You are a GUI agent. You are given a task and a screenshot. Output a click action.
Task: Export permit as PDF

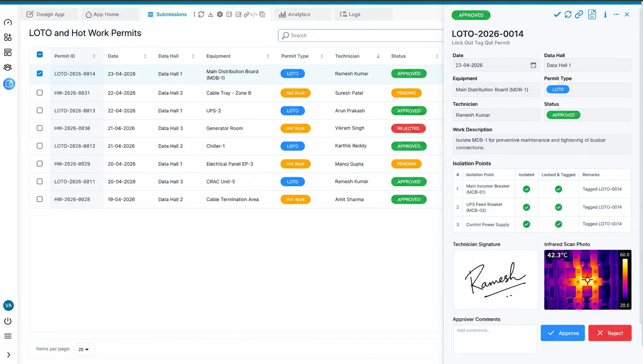(x=592, y=14)
